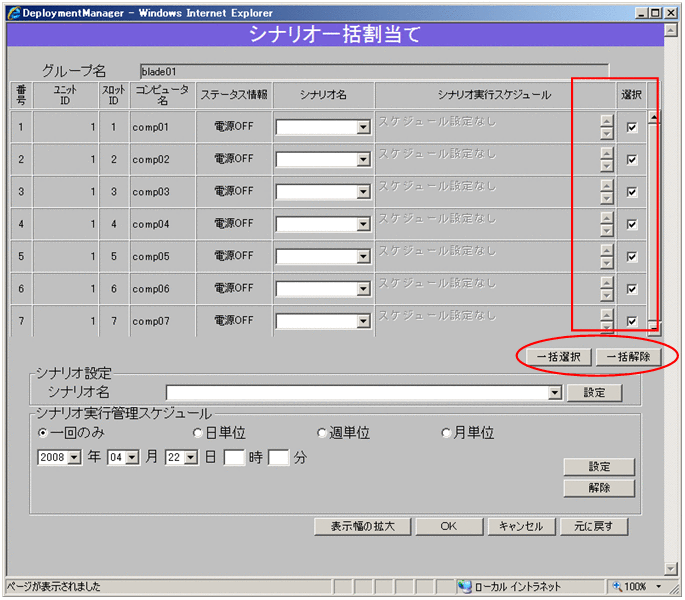This screenshot has height=600, width=685.
Task: Click the 一括解除 button
Action: 628,357
